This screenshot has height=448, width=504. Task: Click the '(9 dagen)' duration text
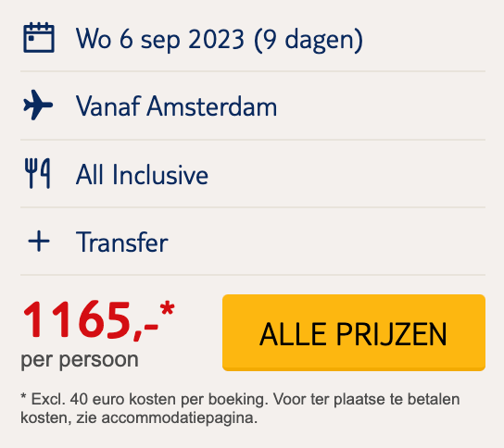tap(309, 40)
